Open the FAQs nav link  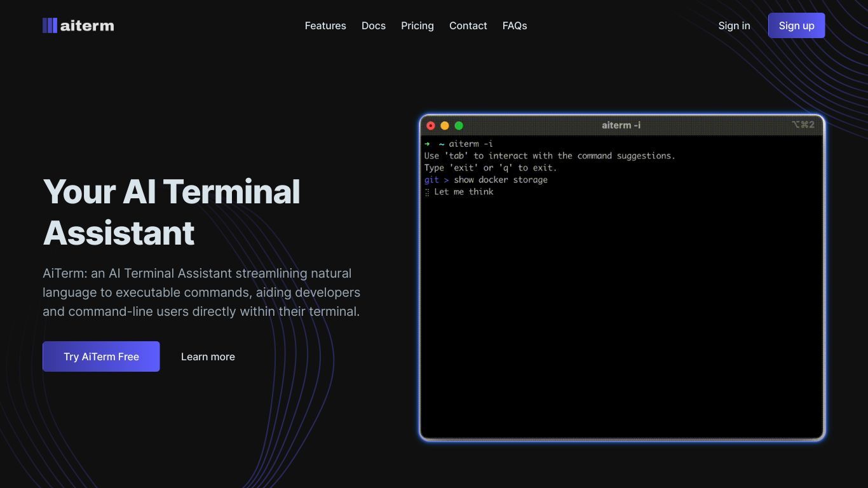(x=515, y=25)
